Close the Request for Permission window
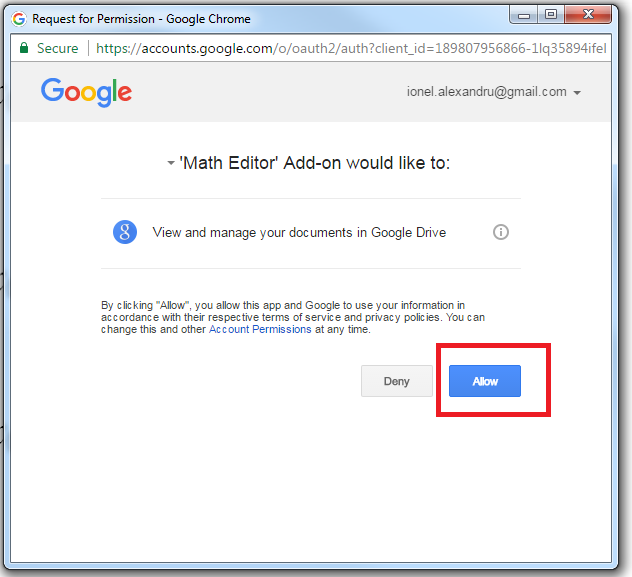 click(590, 16)
